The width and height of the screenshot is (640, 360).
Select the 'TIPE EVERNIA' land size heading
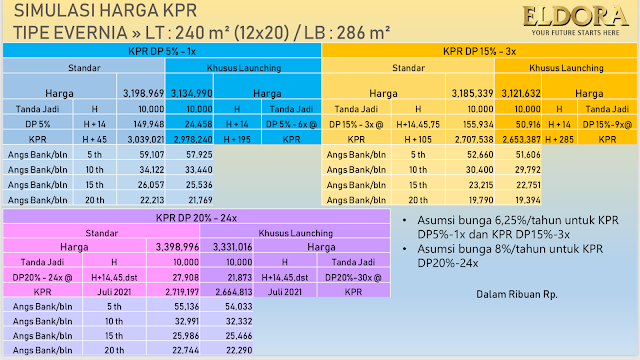pos(202,33)
